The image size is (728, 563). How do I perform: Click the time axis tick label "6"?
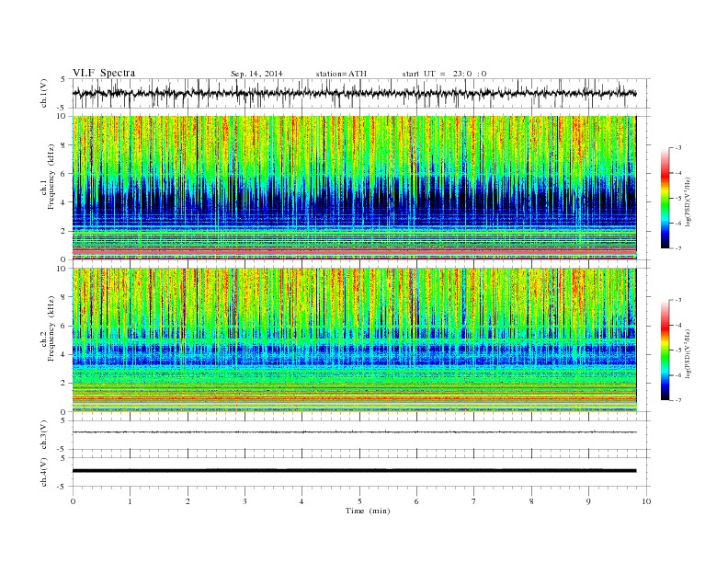[416, 501]
